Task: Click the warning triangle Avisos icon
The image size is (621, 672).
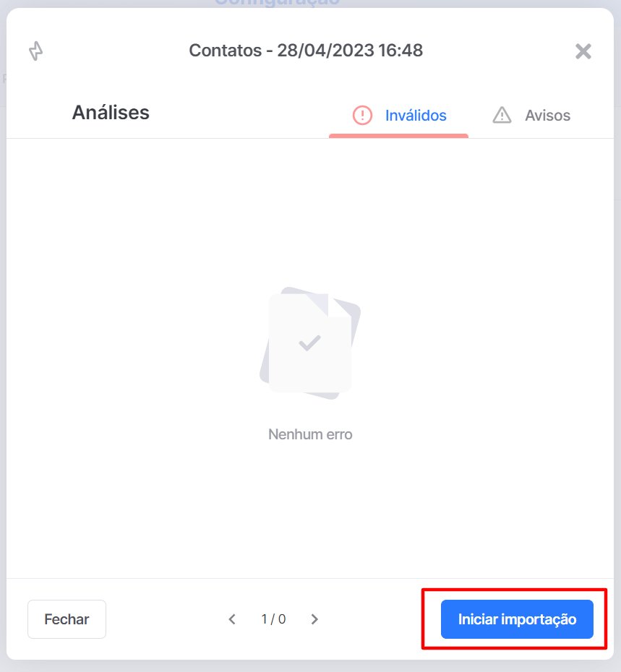Action: coord(502,116)
